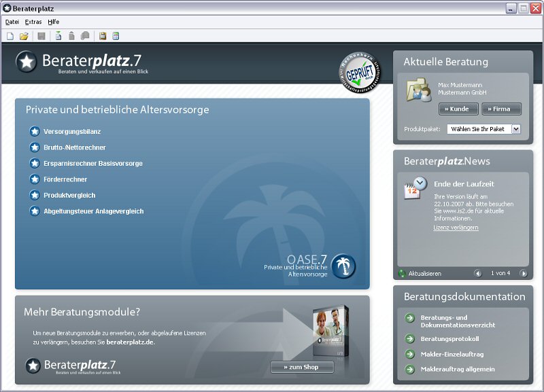Click the calendar clock icon in the News panel
544x392 pixels.
[415, 188]
